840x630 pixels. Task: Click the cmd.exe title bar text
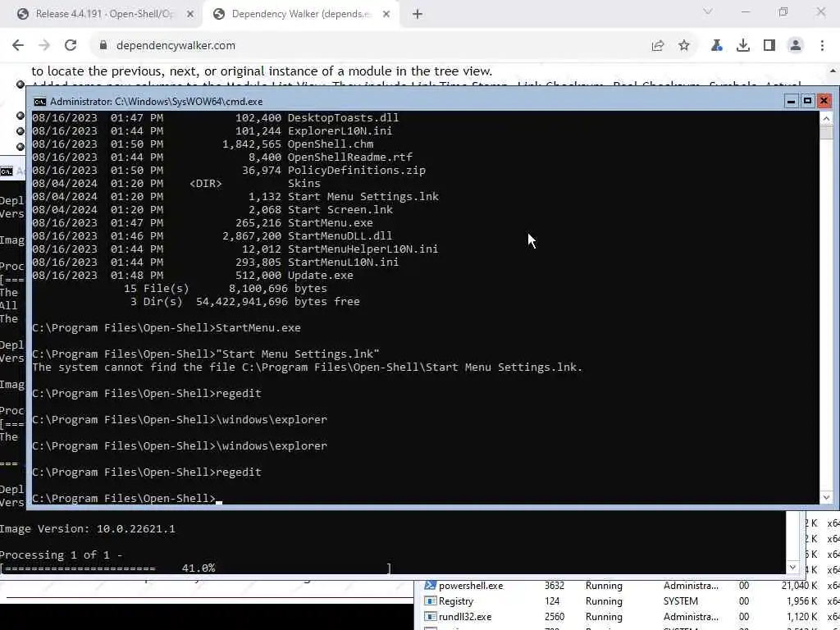(x=157, y=101)
